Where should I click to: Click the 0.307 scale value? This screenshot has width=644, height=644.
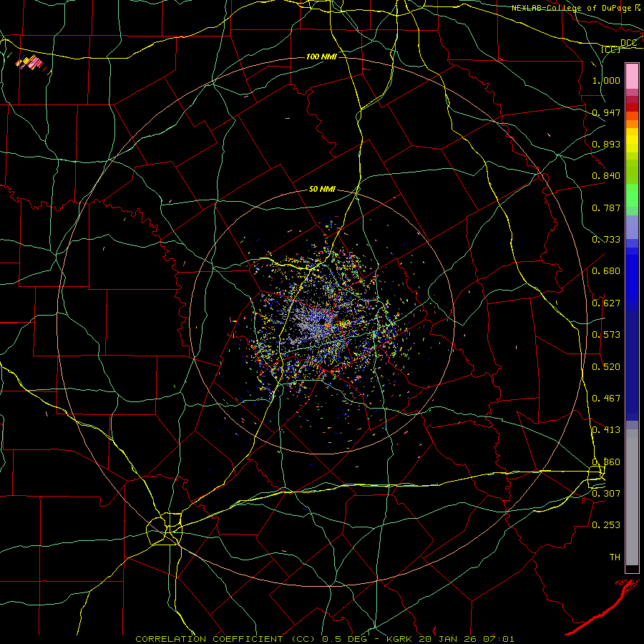pos(606,493)
